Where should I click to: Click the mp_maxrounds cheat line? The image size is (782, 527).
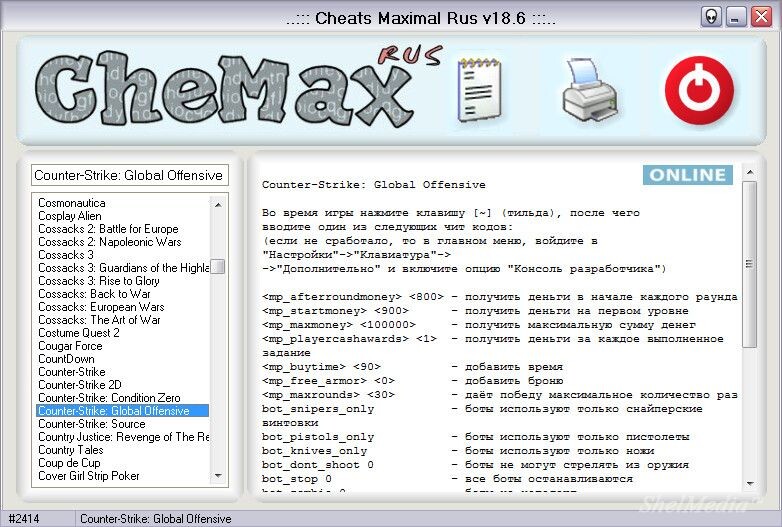click(500, 394)
